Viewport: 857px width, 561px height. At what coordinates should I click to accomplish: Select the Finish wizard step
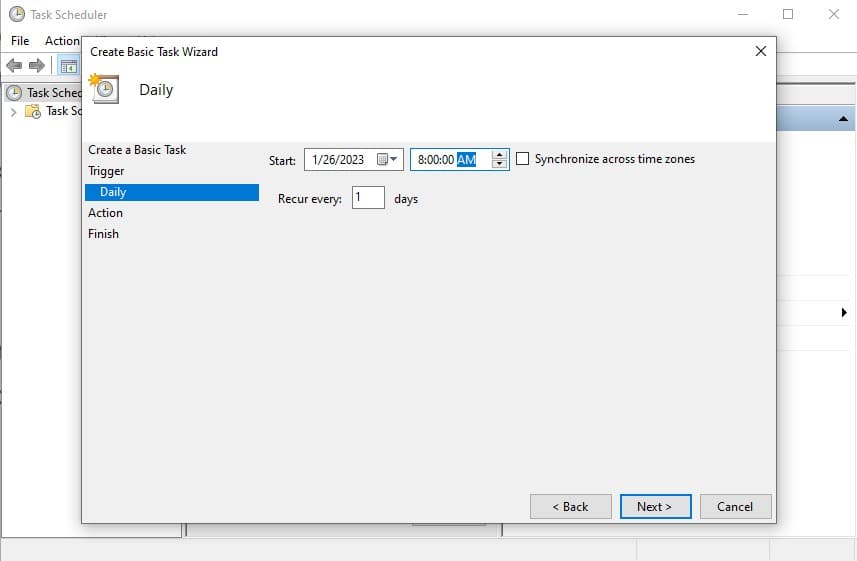coord(103,234)
